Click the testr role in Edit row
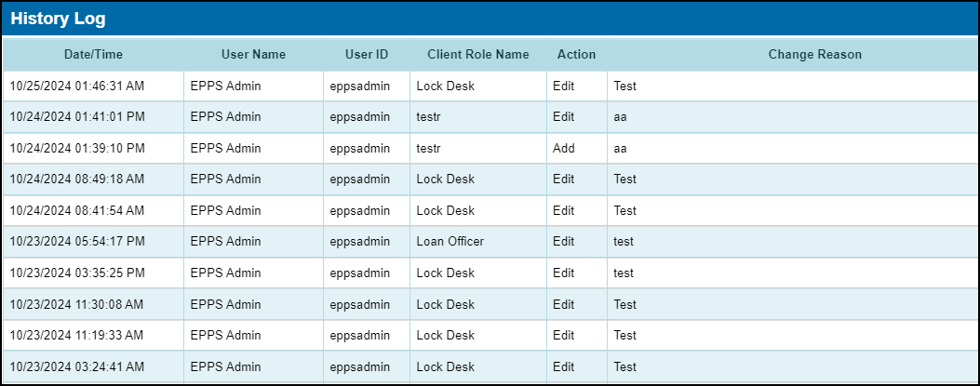This screenshot has width=980, height=386. pos(428,117)
